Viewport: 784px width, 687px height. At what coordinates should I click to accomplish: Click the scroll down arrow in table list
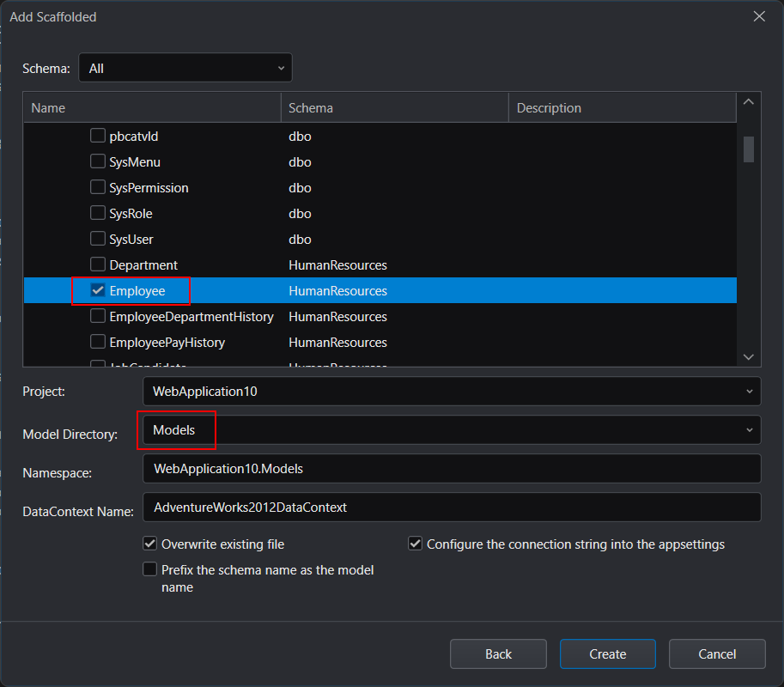748,356
